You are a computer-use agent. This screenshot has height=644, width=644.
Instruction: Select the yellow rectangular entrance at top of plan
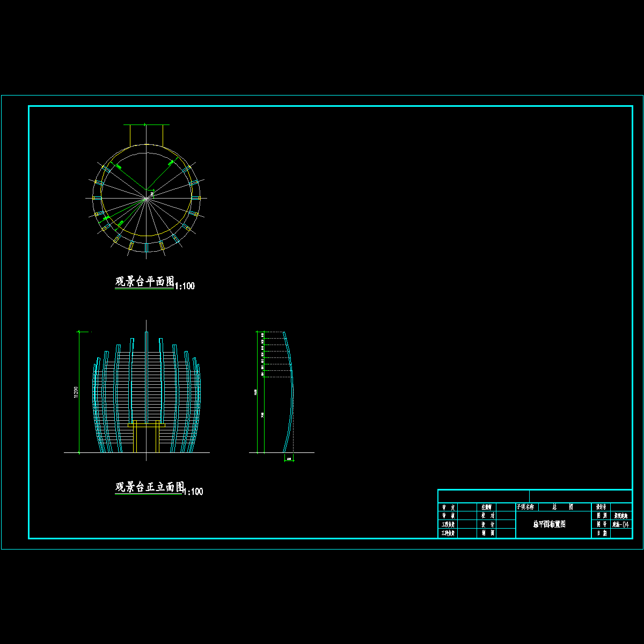(146, 135)
